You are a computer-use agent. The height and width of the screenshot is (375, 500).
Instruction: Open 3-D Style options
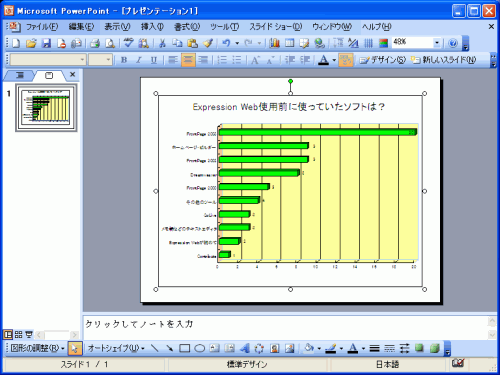tap(435, 348)
